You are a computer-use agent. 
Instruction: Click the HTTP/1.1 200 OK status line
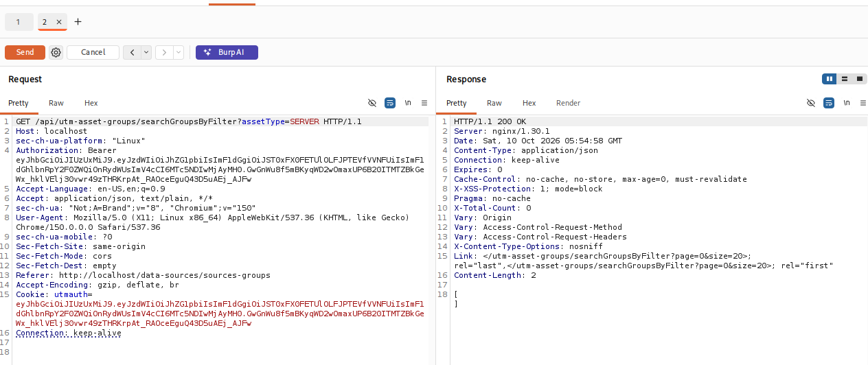click(x=490, y=121)
